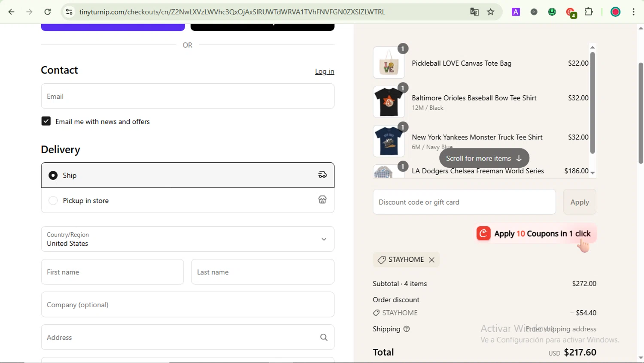Viewport: 644px width, 363px height.
Task: Open the purple A extension
Action: click(516, 12)
